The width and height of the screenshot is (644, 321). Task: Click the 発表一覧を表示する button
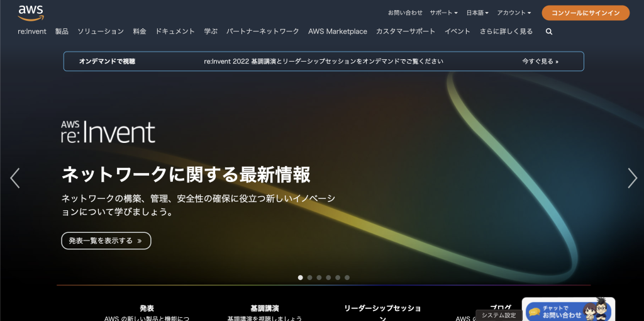(x=106, y=241)
